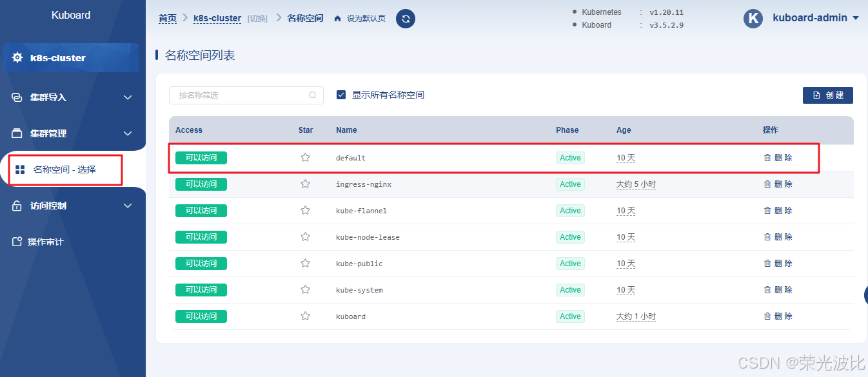The image size is (868, 377).
Task: Click the 创建 button
Action: (x=828, y=95)
